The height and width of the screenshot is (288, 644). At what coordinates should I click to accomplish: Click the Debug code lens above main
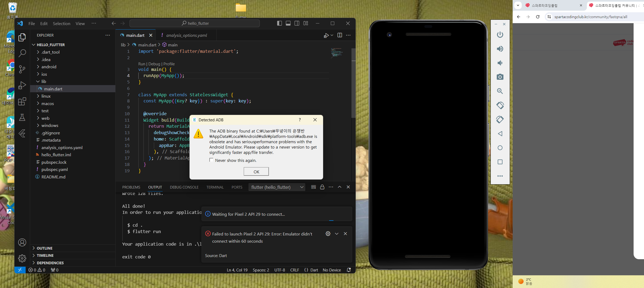(x=154, y=64)
